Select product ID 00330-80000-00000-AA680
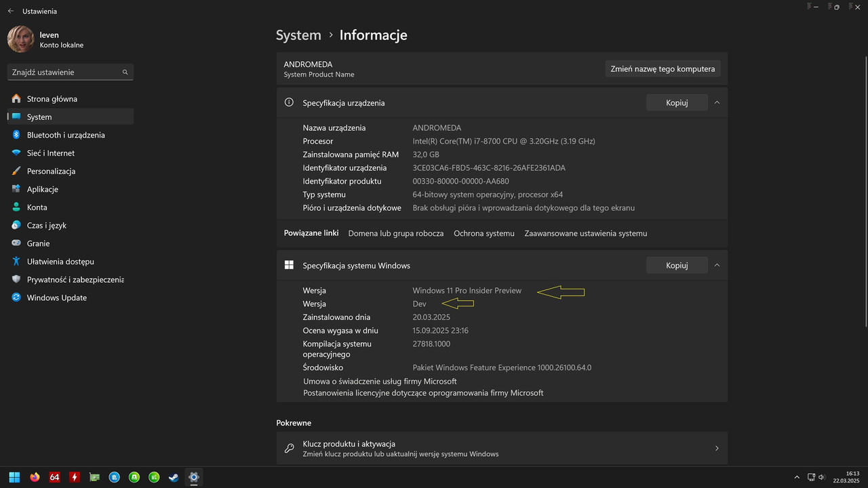The width and height of the screenshot is (868, 488). 460,182
